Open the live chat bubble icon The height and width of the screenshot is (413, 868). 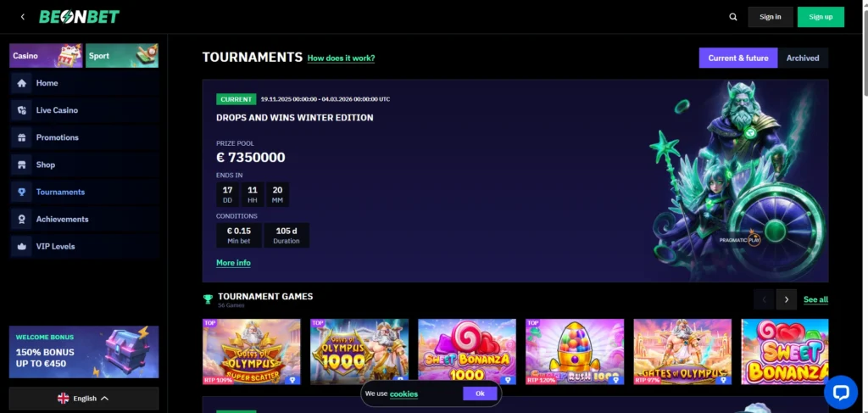click(x=840, y=392)
